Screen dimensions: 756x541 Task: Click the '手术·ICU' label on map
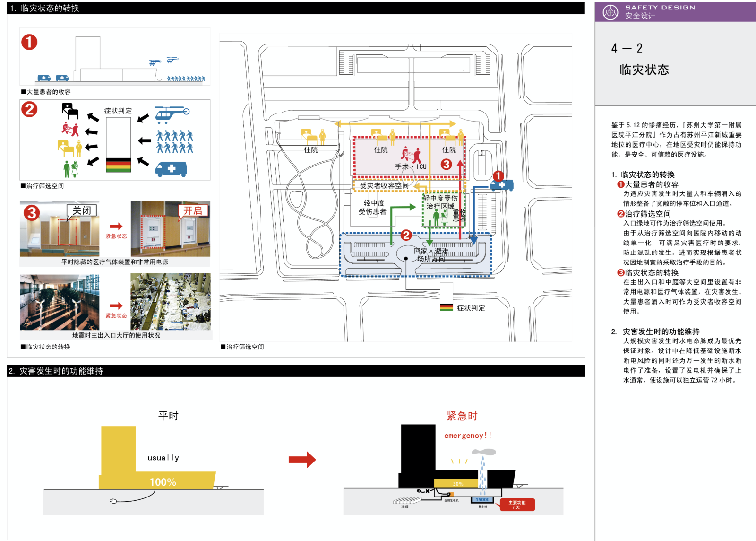click(411, 166)
